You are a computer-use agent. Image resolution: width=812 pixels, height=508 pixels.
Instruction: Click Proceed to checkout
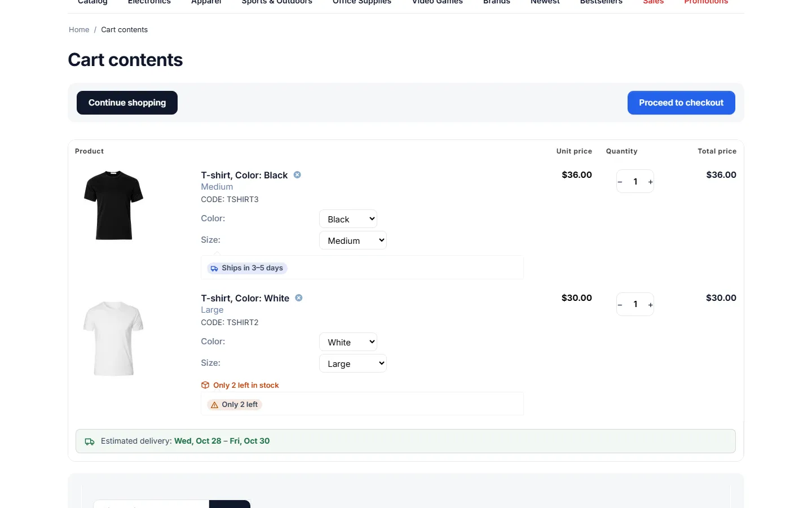pos(681,103)
